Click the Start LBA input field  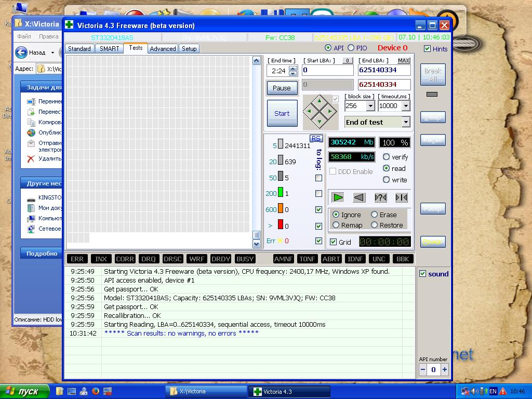[327, 70]
